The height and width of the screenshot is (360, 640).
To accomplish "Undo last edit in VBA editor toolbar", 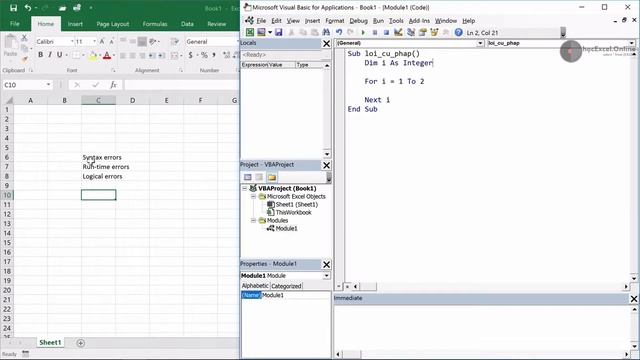I will pos(339,32).
